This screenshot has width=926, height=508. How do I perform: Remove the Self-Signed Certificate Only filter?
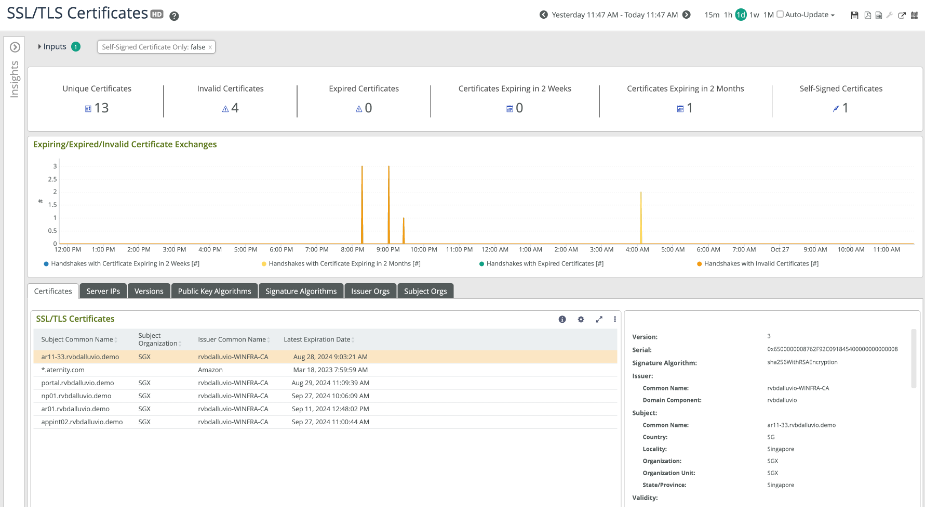(x=210, y=47)
